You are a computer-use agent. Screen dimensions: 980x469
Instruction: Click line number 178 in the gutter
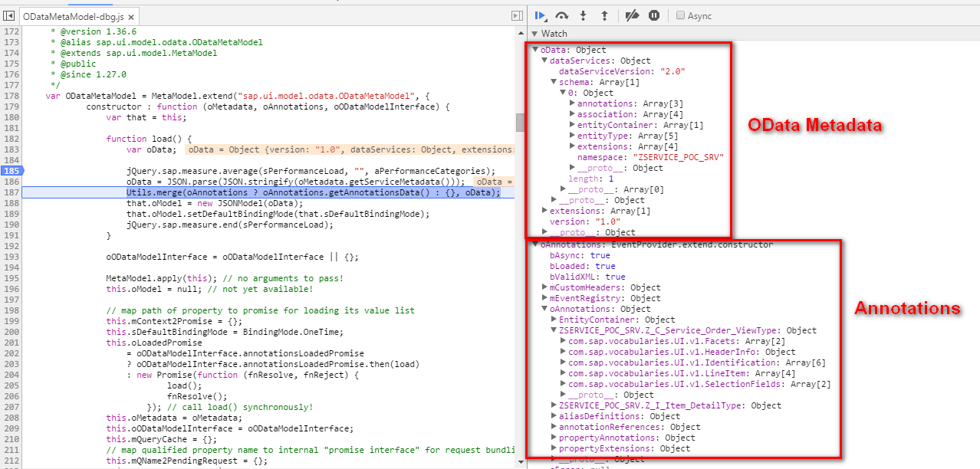point(10,96)
